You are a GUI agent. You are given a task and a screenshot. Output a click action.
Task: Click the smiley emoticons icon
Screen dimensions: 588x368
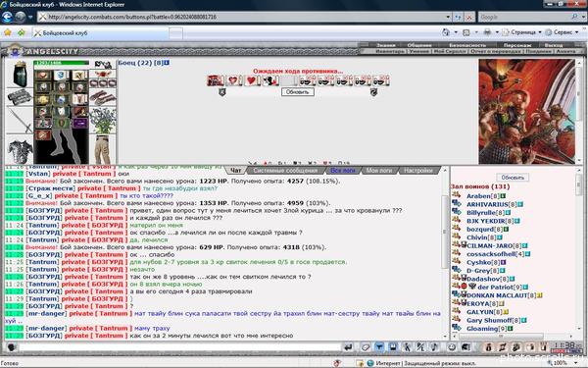[452, 347]
